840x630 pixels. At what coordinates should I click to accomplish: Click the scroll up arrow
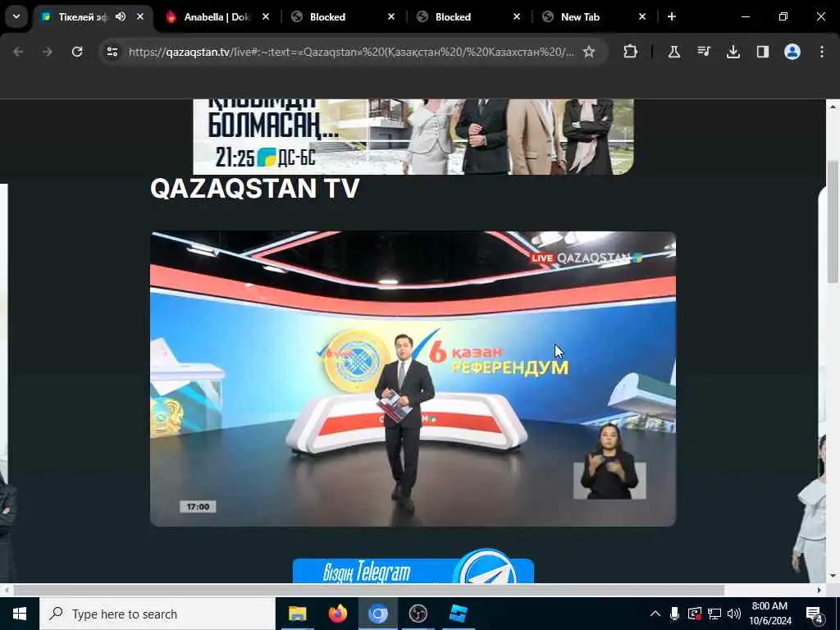[833, 106]
